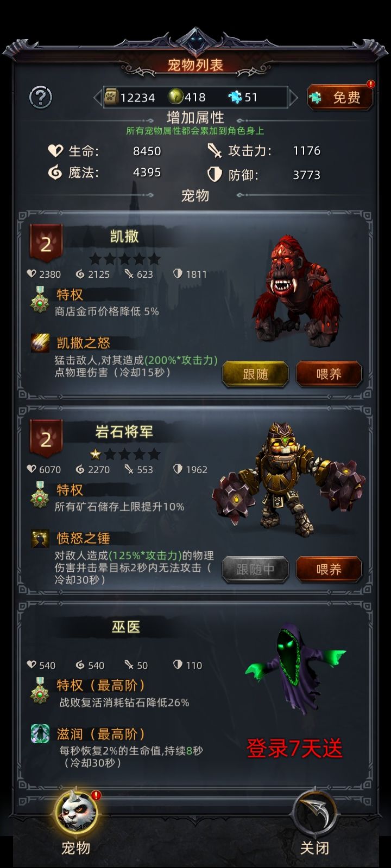Feed 岩石将军 using the 喂养 button
Image resolution: width=391 pixels, height=868 pixels.
329,569
